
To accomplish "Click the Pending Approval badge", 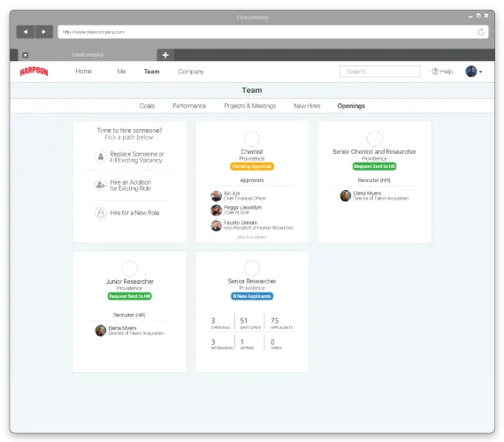I will pos(252,166).
